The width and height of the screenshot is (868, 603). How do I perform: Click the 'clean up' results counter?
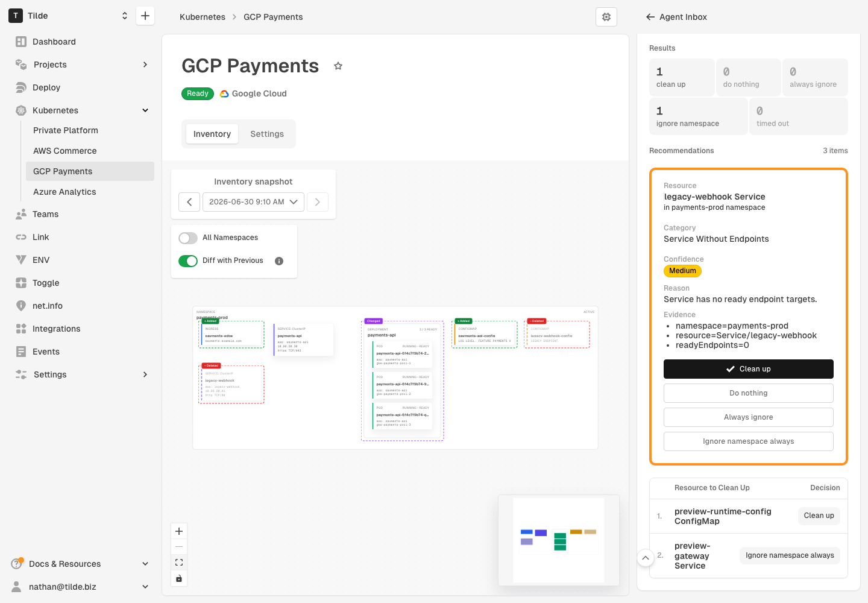pyautogui.click(x=682, y=77)
